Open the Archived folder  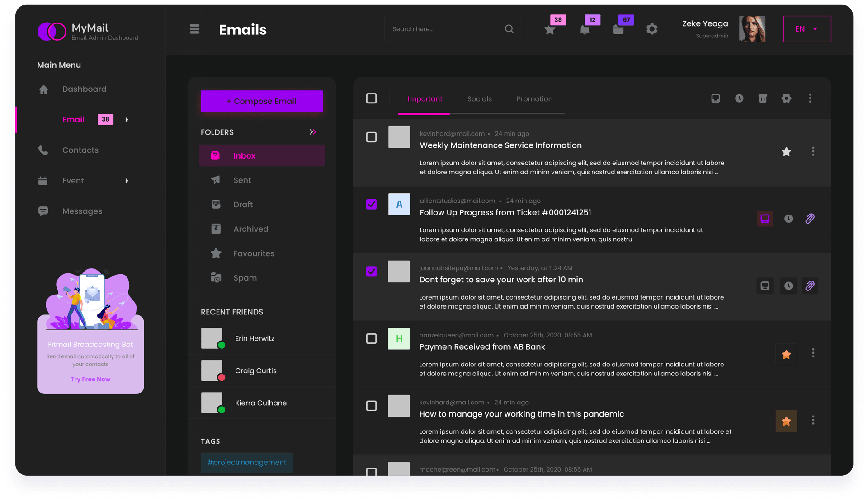click(250, 229)
